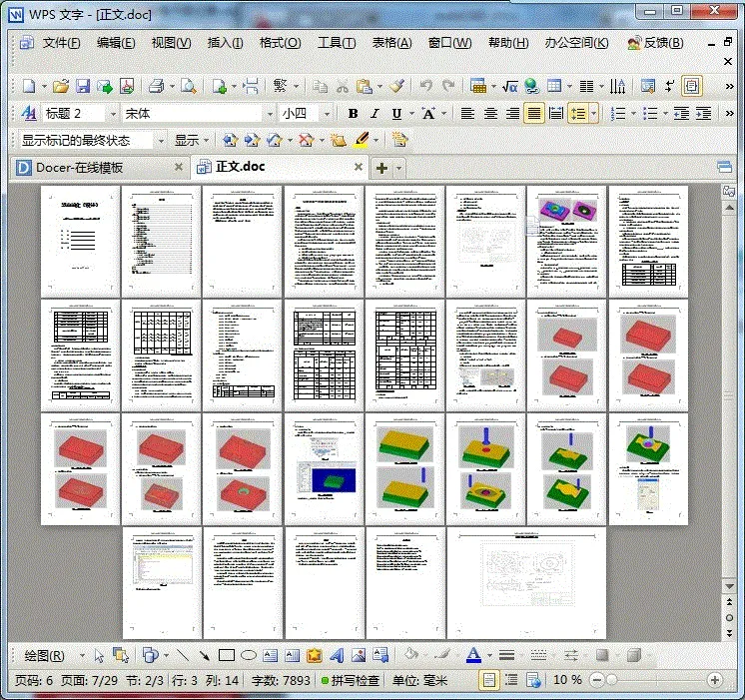The height and width of the screenshot is (700, 745).
Task: Select the first page thumbnail
Action: point(80,242)
